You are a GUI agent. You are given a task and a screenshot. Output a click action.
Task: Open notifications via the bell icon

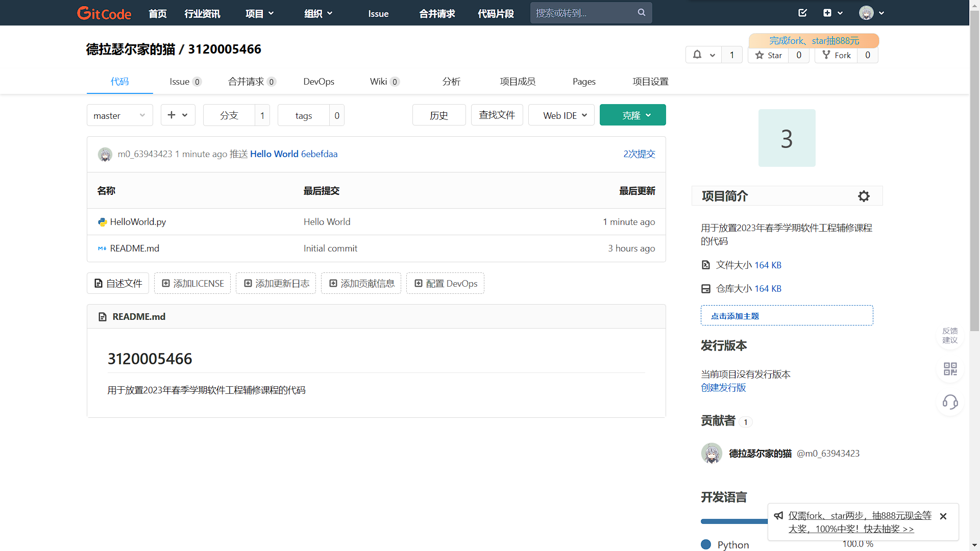pyautogui.click(x=697, y=55)
